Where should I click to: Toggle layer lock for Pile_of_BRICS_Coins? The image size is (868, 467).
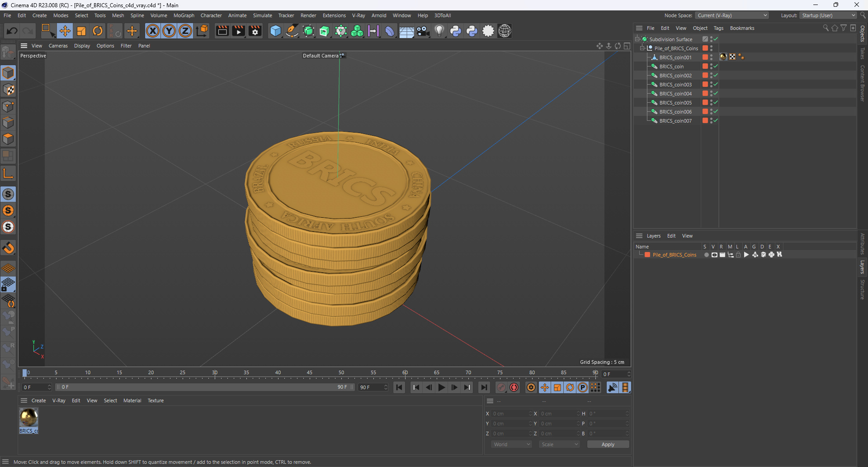[738, 255]
